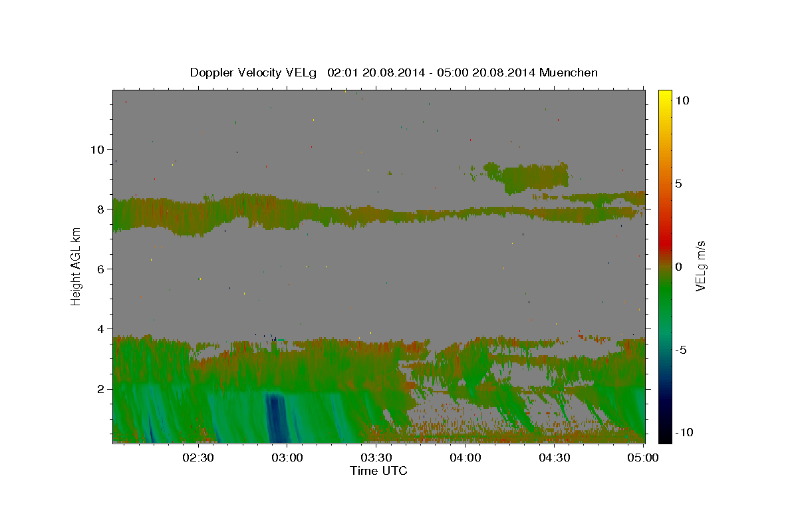Click the start time '02:01 20.08.2014' in title
Viewport: 798px width, 532px height.
point(376,72)
